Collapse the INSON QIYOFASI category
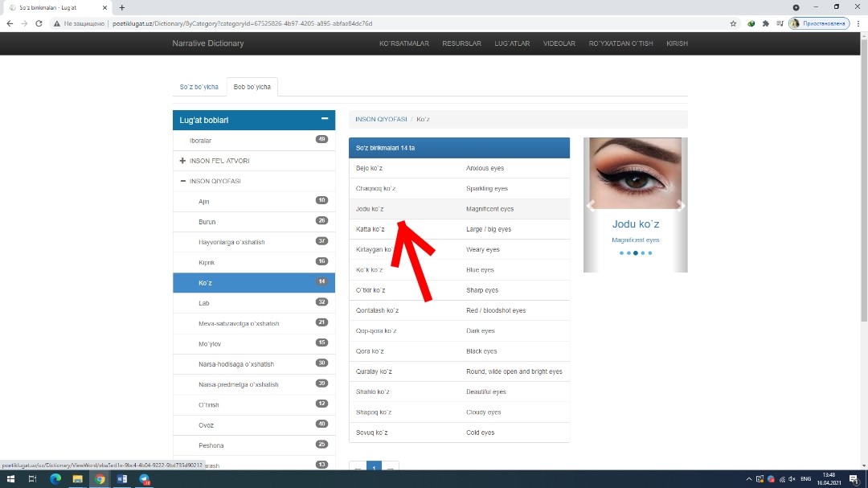Screen dimensions: 868x488 pyautogui.click(x=183, y=181)
